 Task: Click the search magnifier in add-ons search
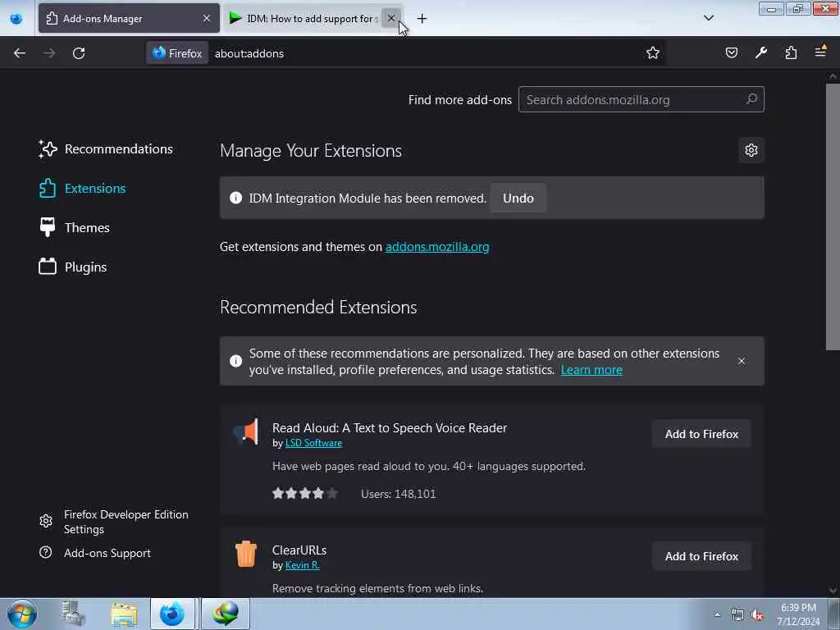coord(751,99)
